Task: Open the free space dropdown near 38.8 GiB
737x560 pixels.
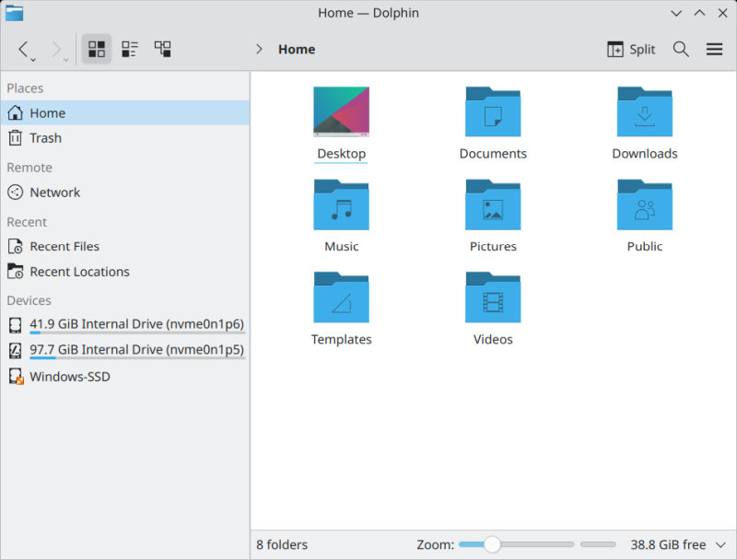Action: [x=719, y=544]
